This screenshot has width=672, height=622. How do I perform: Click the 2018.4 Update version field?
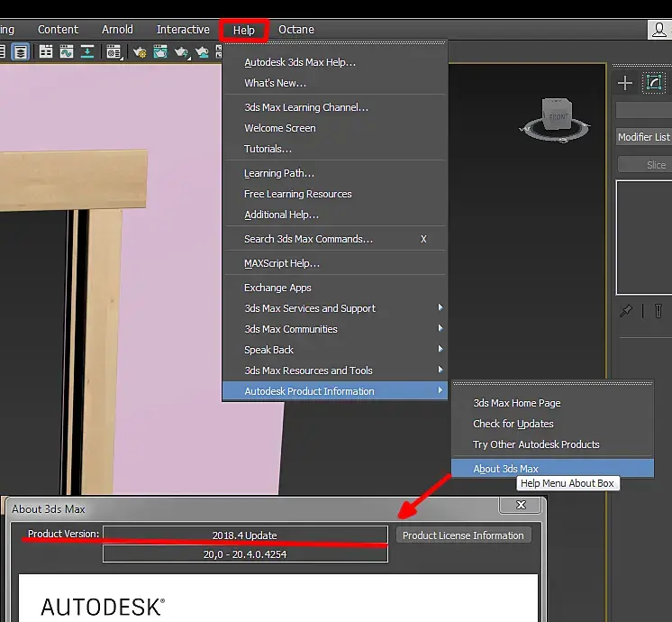(245, 535)
